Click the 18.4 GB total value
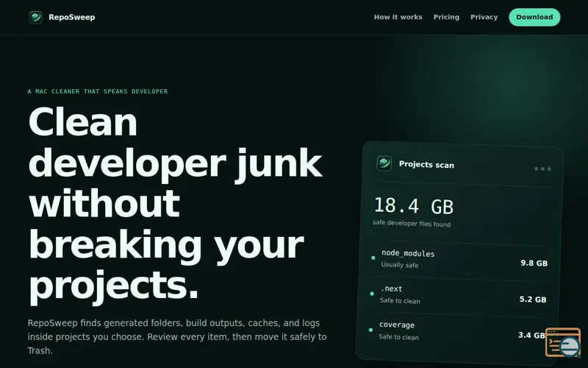This screenshot has height=368, width=588. click(x=414, y=206)
